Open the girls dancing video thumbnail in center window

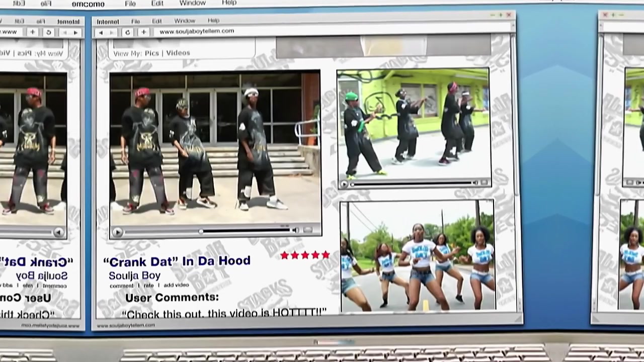tap(418, 255)
